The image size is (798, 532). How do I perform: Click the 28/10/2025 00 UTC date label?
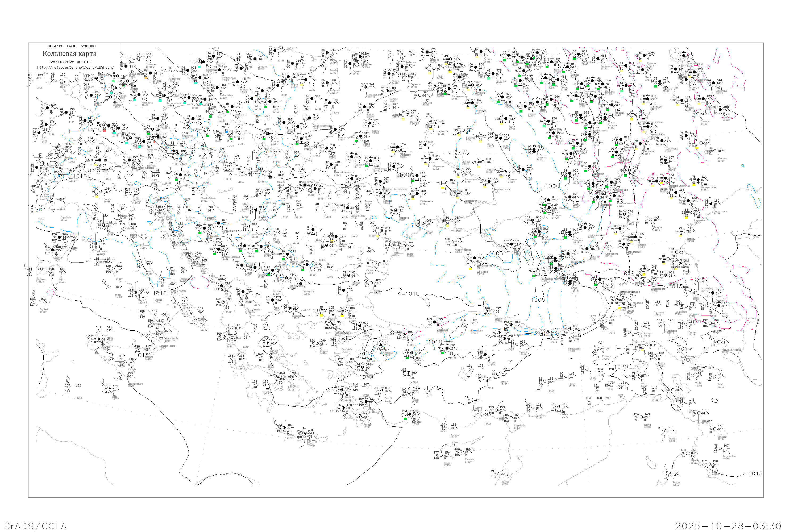coord(70,62)
